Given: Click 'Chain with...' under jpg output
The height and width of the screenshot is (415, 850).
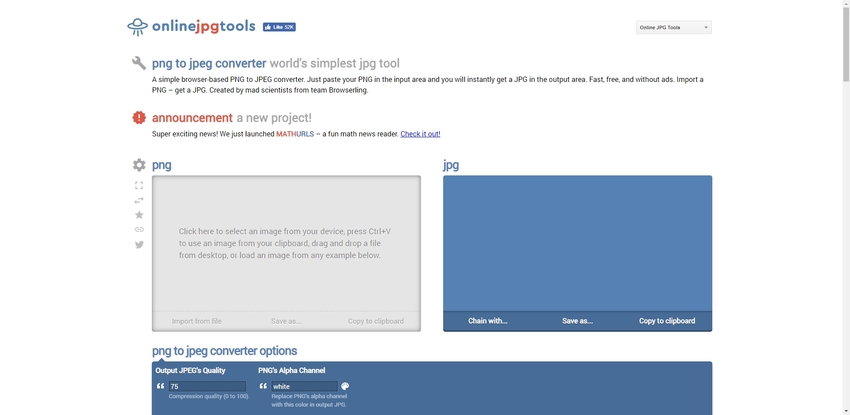Looking at the screenshot, I should coord(488,321).
